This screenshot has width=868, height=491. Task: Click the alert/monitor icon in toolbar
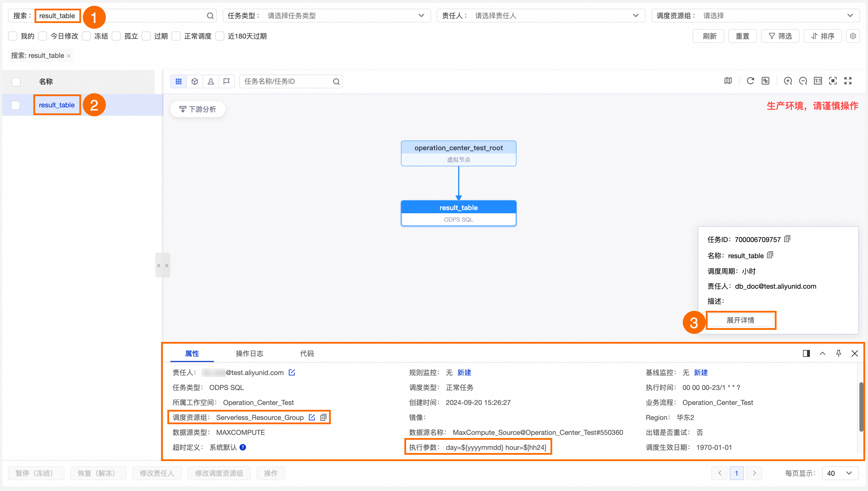click(226, 81)
